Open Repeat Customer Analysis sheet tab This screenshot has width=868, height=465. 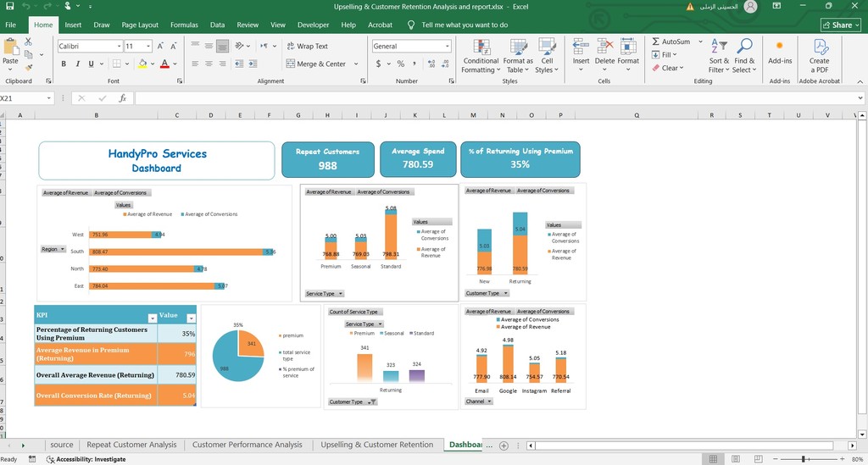click(x=131, y=445)
